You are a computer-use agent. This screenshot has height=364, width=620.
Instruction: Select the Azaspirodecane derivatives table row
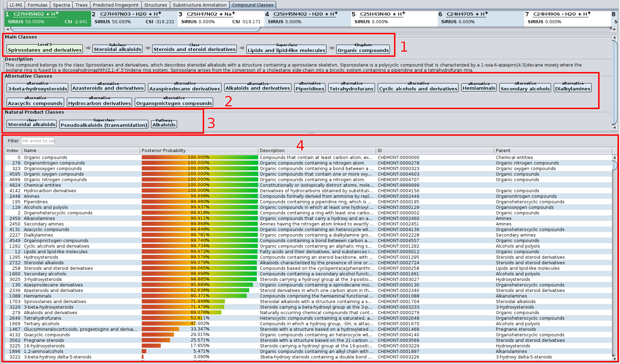pyautogui.click(x=308, y=285)
